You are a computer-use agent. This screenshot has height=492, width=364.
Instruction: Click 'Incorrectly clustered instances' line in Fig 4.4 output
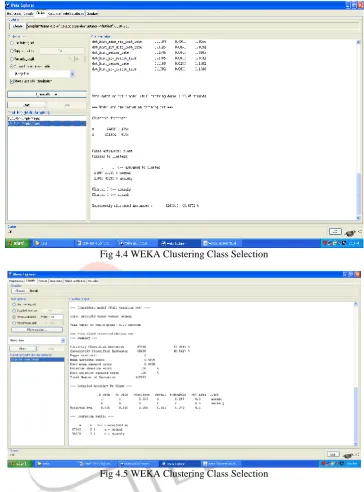145,206
